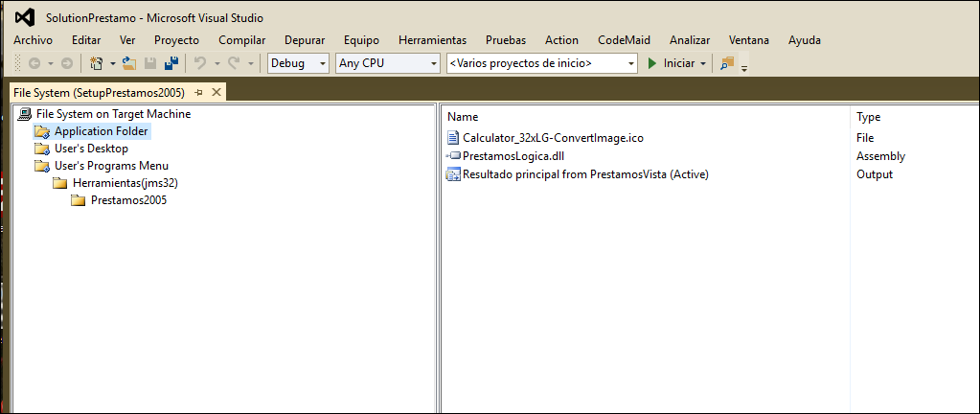Select the Prestamos2005 tree item

click(128, 200)
